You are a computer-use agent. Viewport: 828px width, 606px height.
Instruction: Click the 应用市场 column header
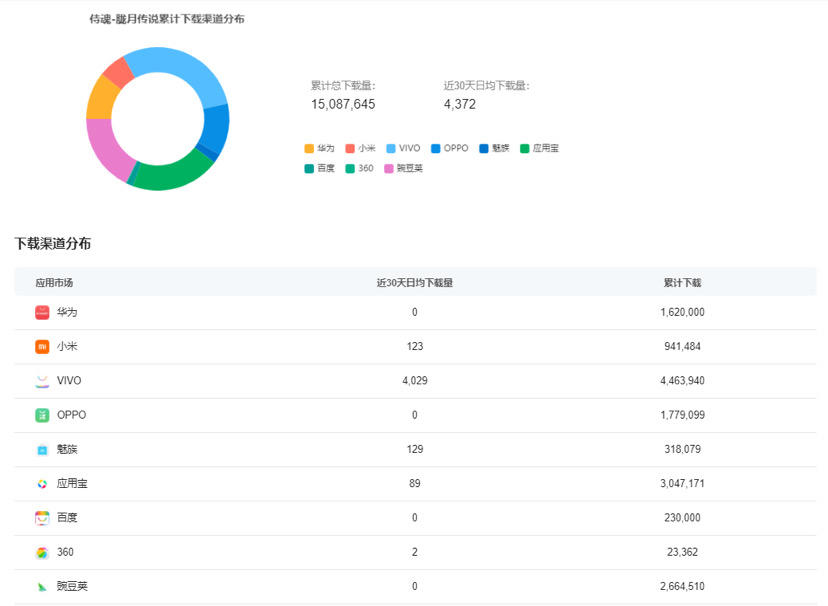[x=54, y=283]
